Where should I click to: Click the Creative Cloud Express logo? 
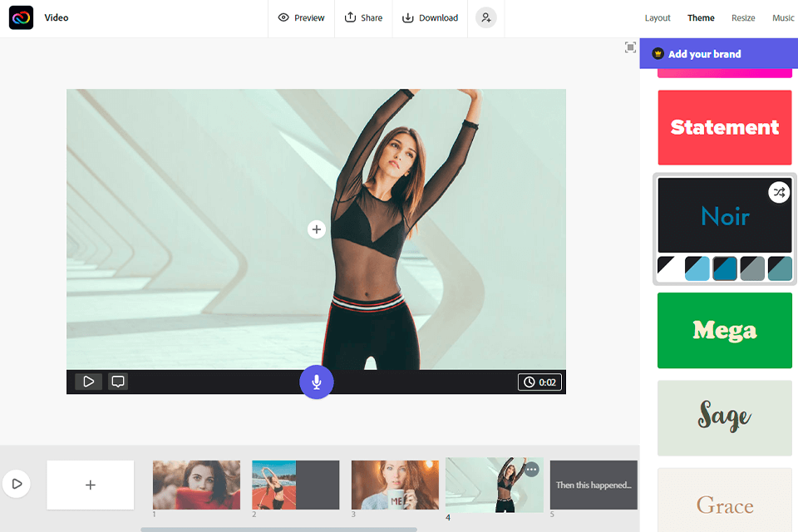pyautogui.click(x=21, y=17)
